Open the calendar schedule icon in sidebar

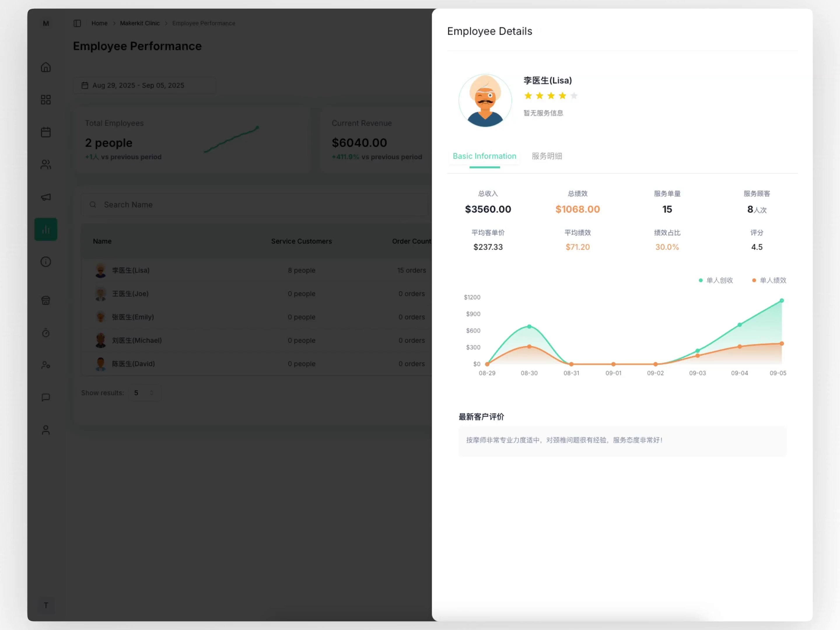tap(45, 132)
